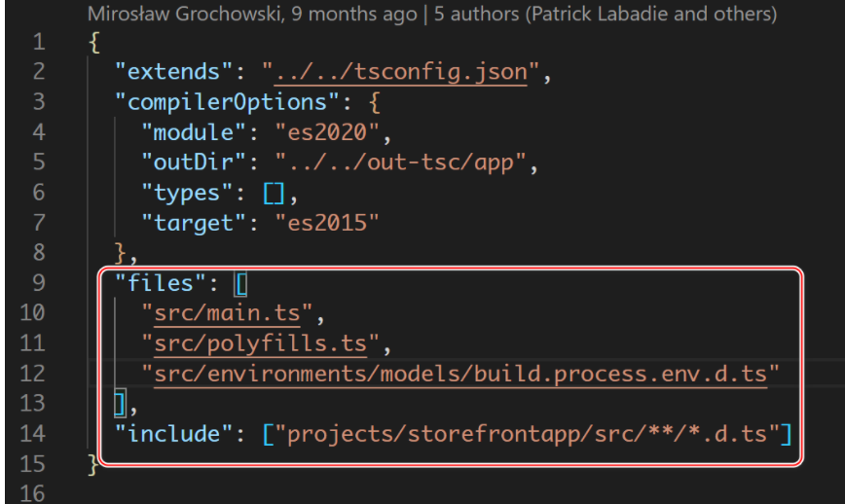Click the ../../tsconfig.json path link
This screenshot has width=845, height=504.
(x=401, y=72)
